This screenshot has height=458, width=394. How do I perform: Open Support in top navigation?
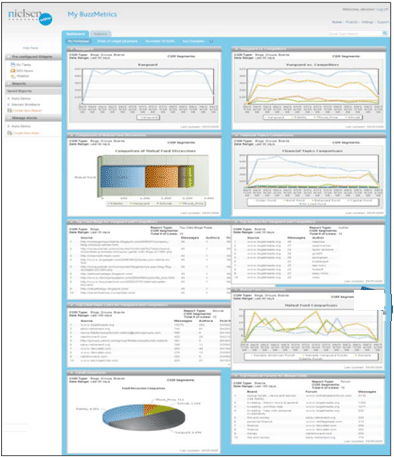pos(383,22)
